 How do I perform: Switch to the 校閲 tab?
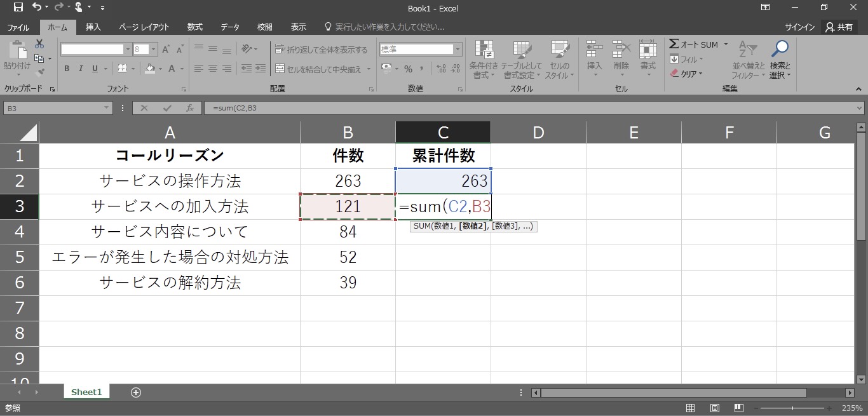click(265, 27)
